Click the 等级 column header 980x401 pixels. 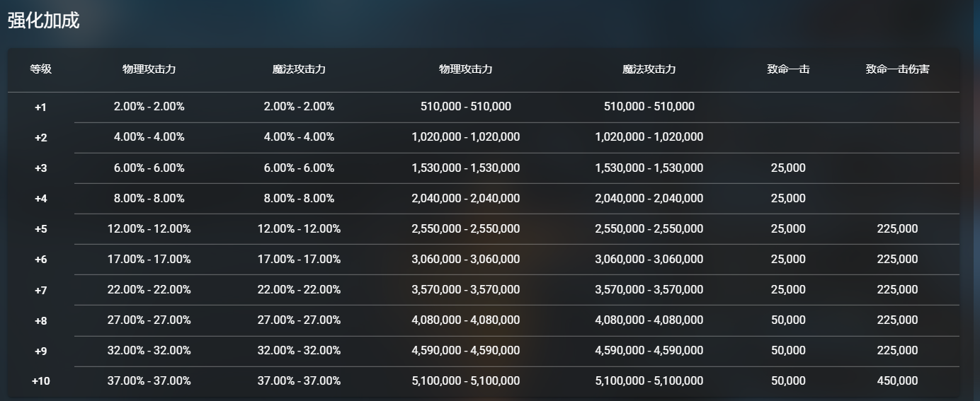[x=40, y=69]
